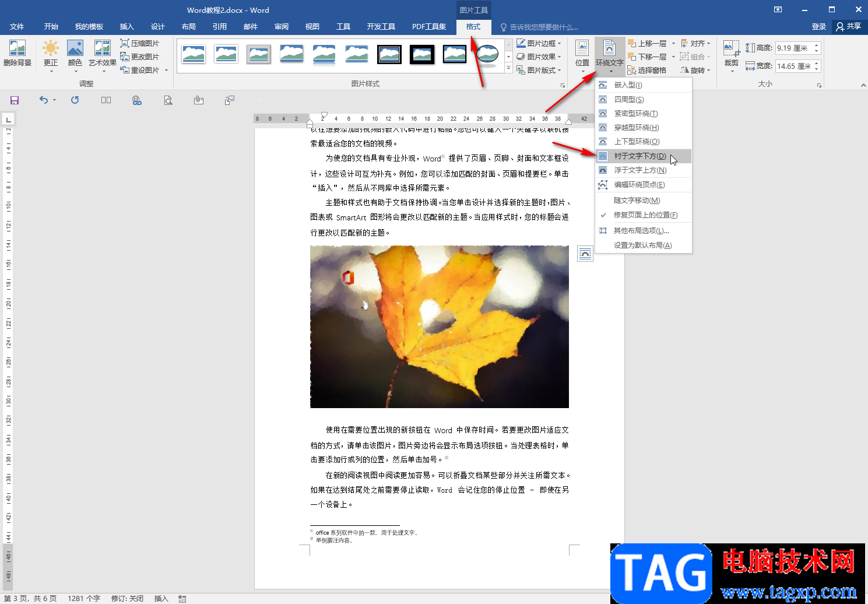Toggle track changes status (修订: 关闭)
This screenshot has width=868, height=604.
127,599
